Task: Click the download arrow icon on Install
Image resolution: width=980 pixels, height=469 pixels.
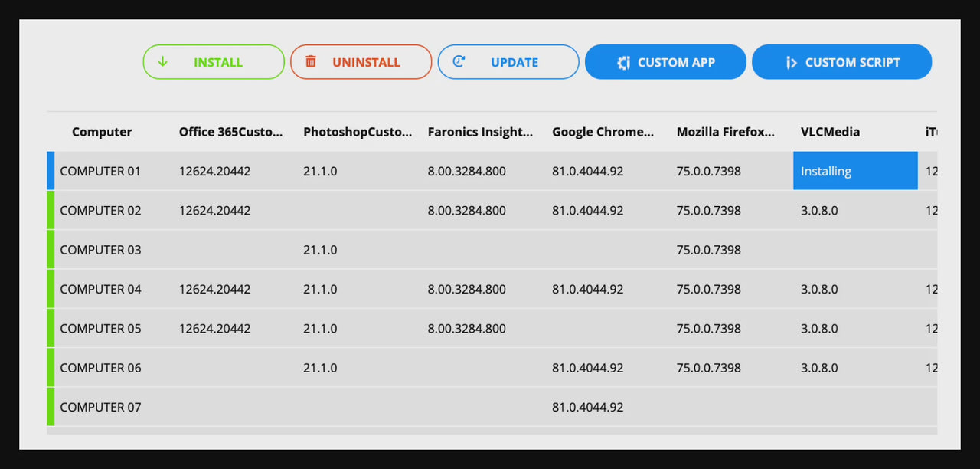Action: coord(162,62)
